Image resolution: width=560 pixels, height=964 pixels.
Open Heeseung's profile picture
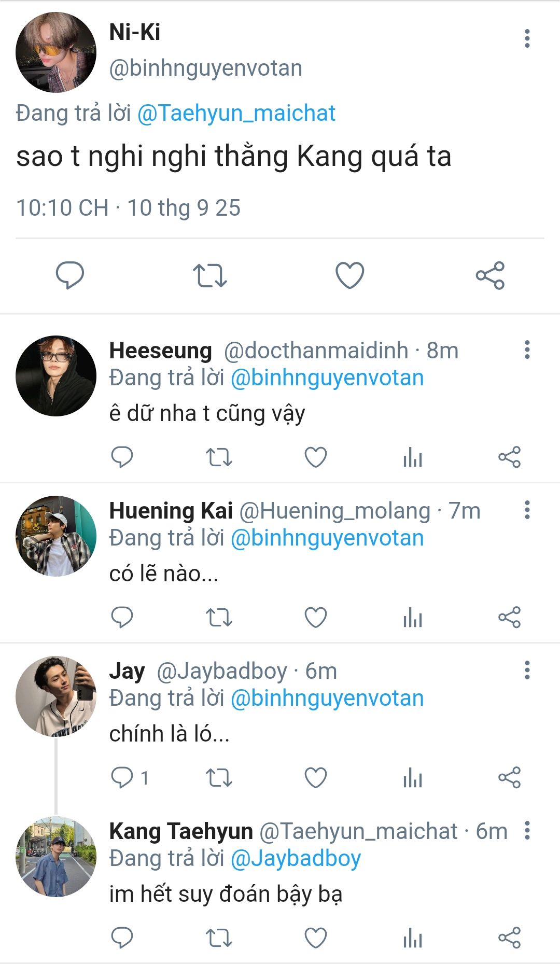click(x=56, y=376)
